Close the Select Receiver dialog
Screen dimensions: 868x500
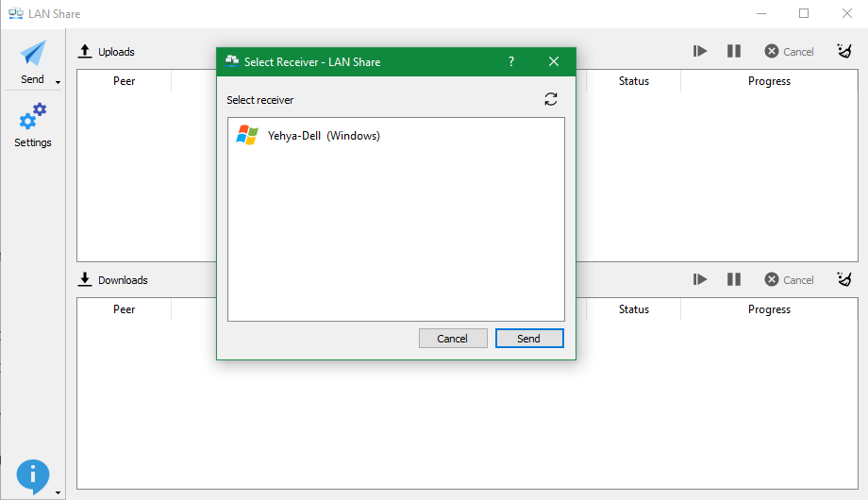pyautogui.click(x=554, y=61)
